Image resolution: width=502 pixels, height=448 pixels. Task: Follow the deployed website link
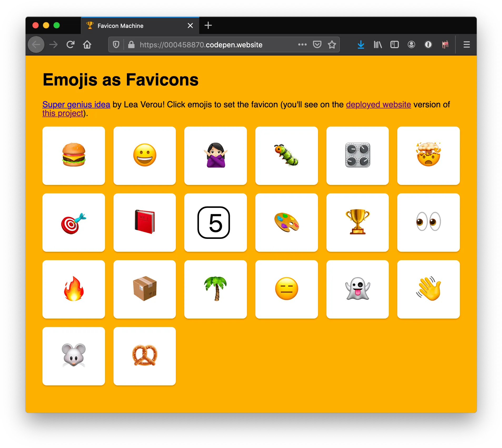[378, 104]
